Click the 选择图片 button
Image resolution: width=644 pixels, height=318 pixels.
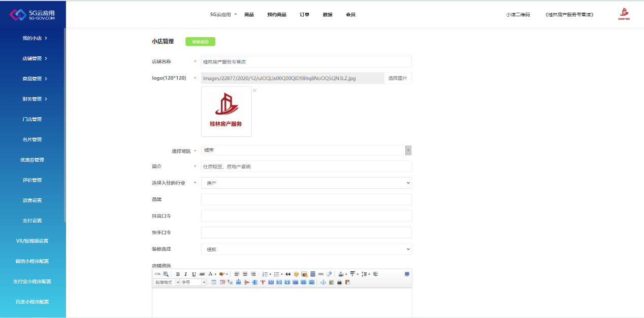click(x=398, y=78)
